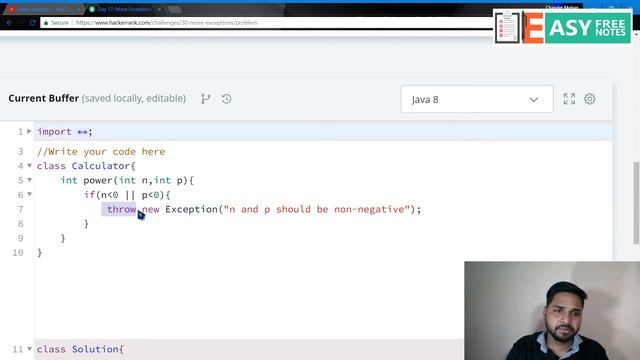Viewport: 640px width, 360px height.
Task: Open the version branch icon beside Current Buffer
Action: (x=206, y=99)
